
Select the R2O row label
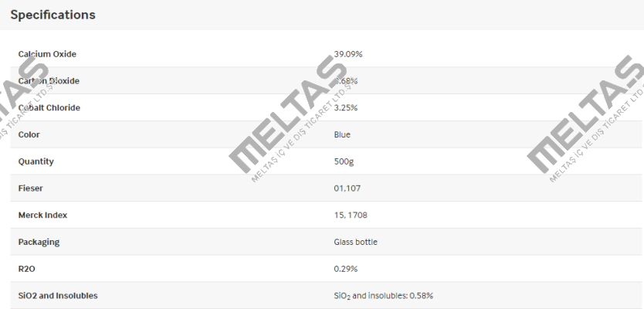tap(27, 269)
